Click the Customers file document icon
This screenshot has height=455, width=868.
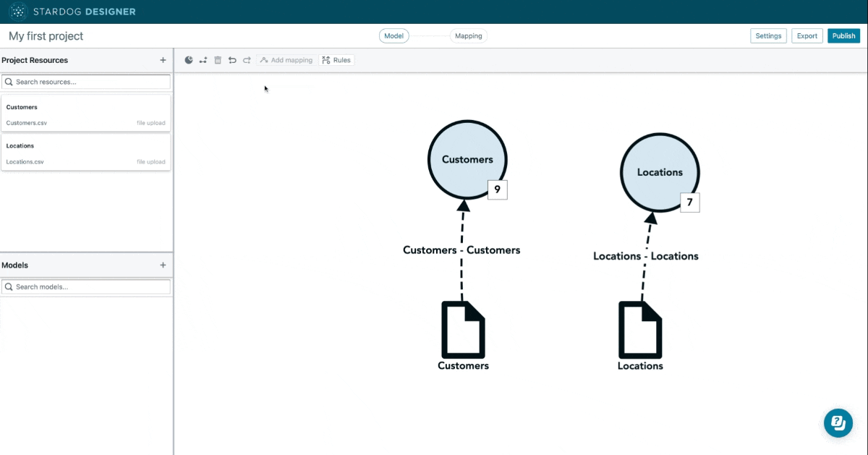click(x=463, y=330)
